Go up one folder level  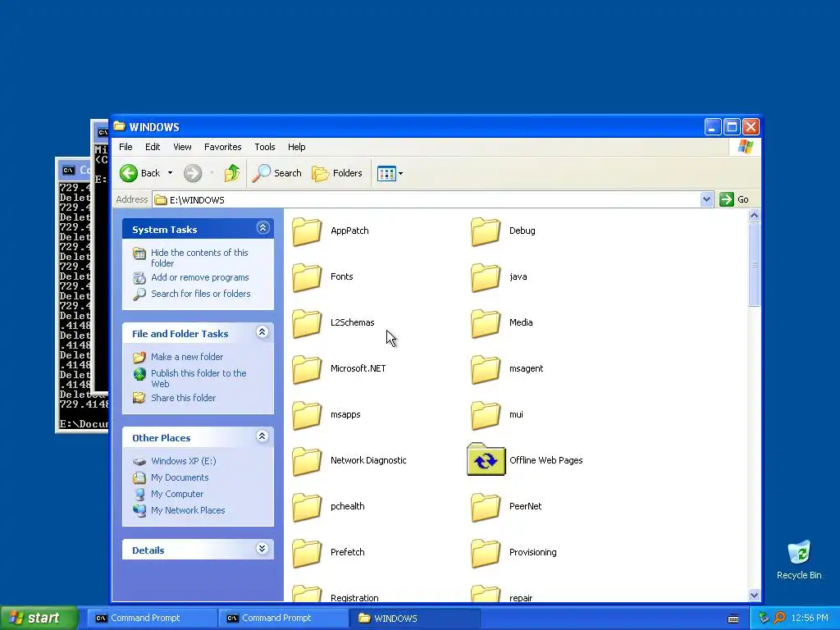232,173
